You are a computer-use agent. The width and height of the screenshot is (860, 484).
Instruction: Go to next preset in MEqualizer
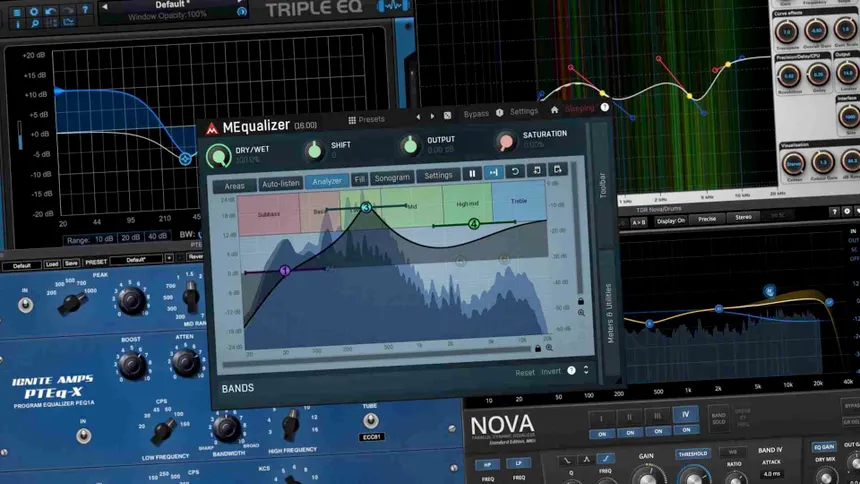(x=432, y=116)
